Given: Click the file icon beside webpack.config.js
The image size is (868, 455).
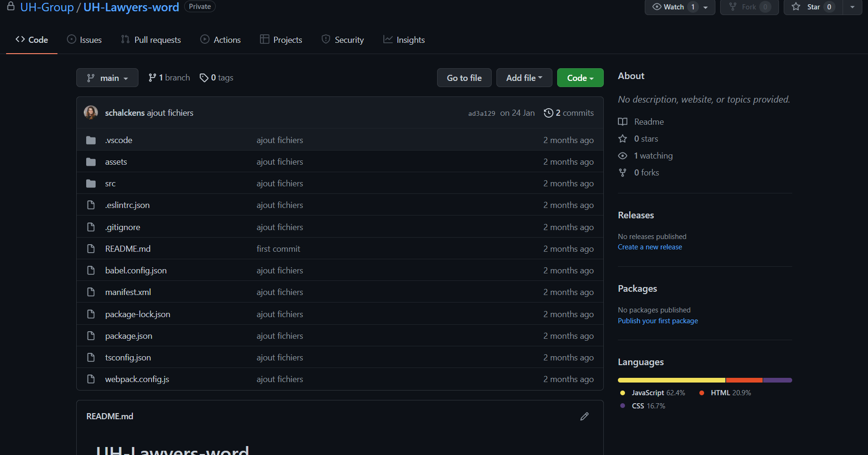Looking at the screenshot, I should [91, 379].
